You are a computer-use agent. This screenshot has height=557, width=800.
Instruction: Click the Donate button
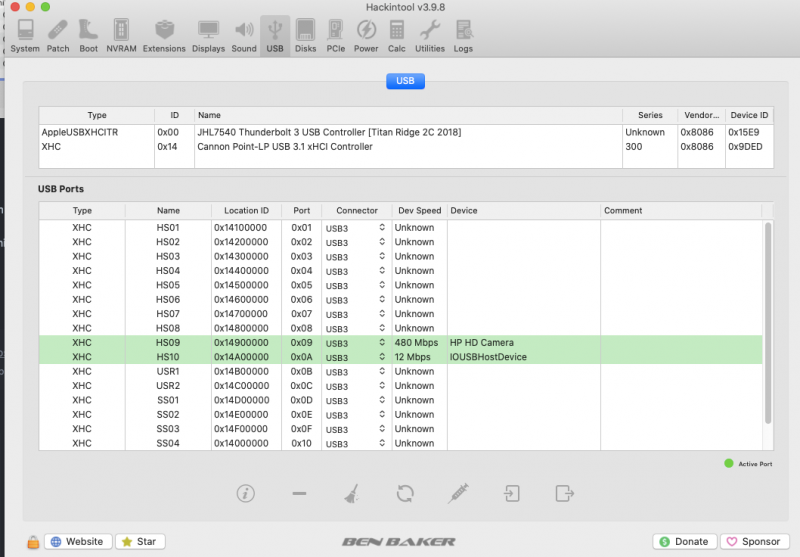point(685,541)
